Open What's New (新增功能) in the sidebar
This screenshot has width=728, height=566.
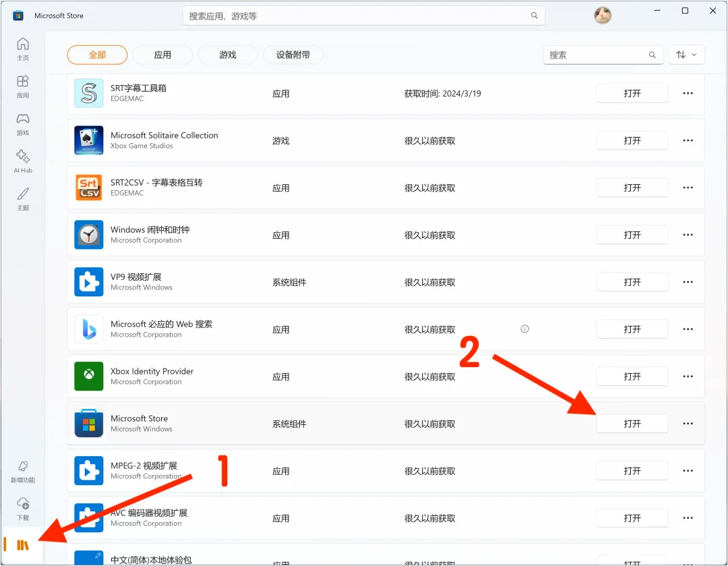click(x=23, y=471)
